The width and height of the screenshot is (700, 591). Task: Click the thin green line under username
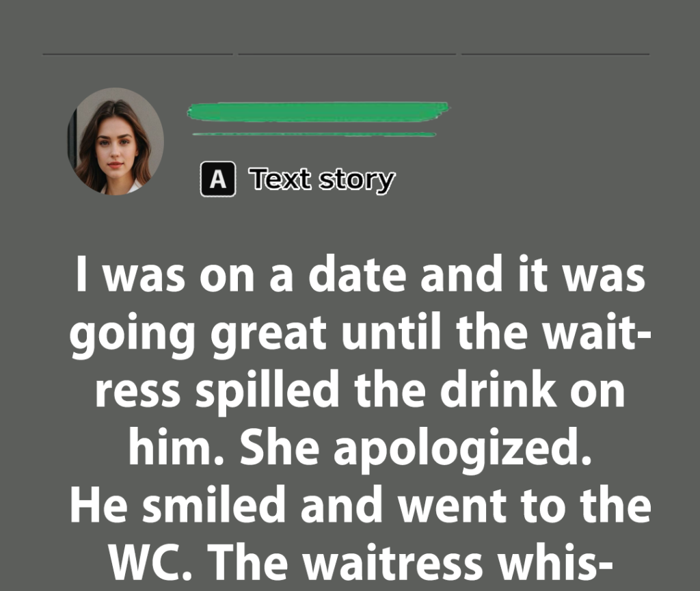point(314,134)
